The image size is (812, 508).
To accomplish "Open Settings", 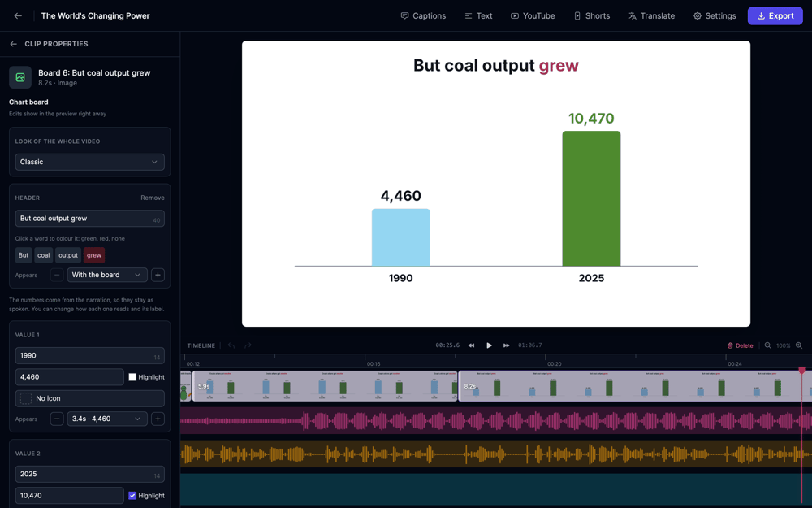I will (x=715, y=16).
